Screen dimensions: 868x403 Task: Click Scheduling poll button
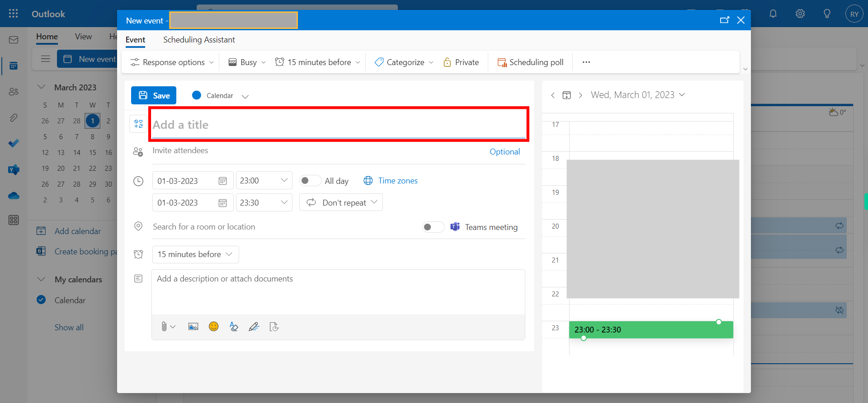coord(531,62)
